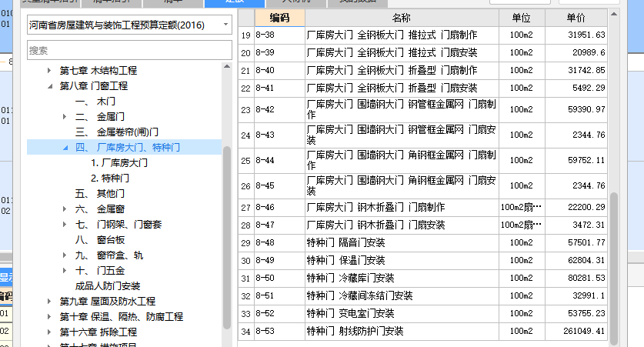This screenshot has height=347, width=644.
Task: Select 一、木门 in the tree
Action: [95, 102]
